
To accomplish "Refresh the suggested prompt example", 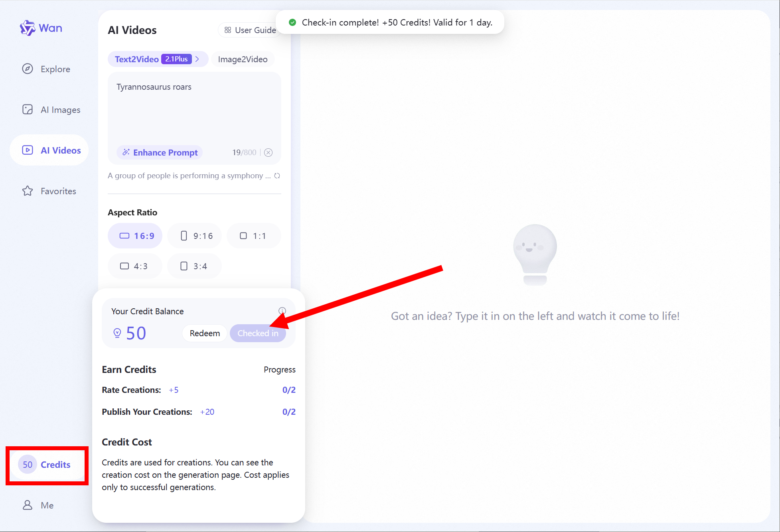I will [277, 176].
